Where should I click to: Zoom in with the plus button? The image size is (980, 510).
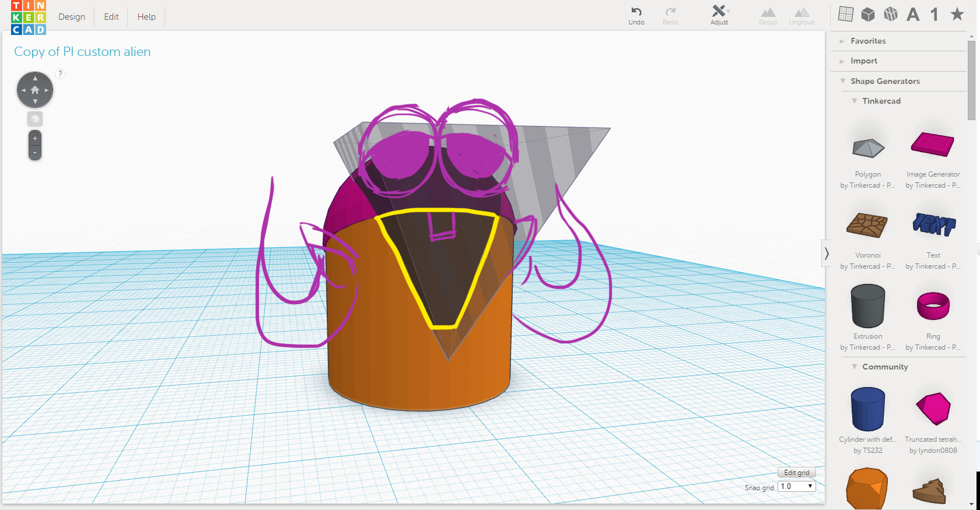[x=35, y=138]
